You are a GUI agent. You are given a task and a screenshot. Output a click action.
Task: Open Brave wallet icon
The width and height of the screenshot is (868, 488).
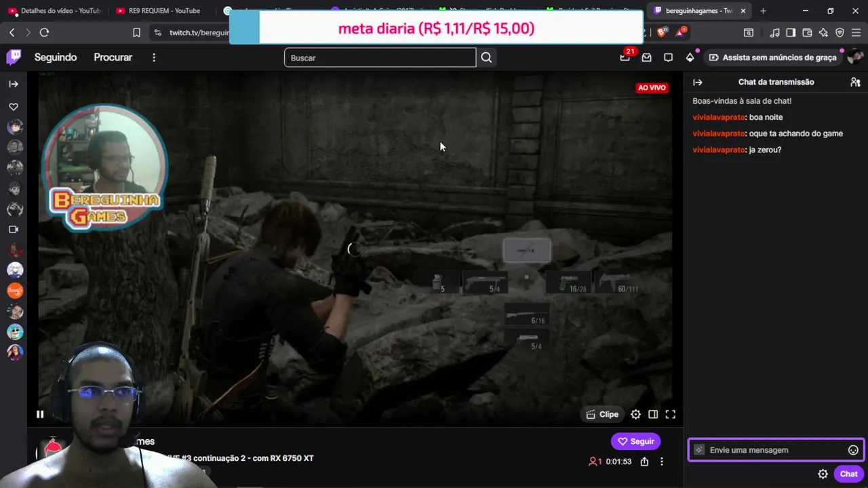click(x=807, y=33)
